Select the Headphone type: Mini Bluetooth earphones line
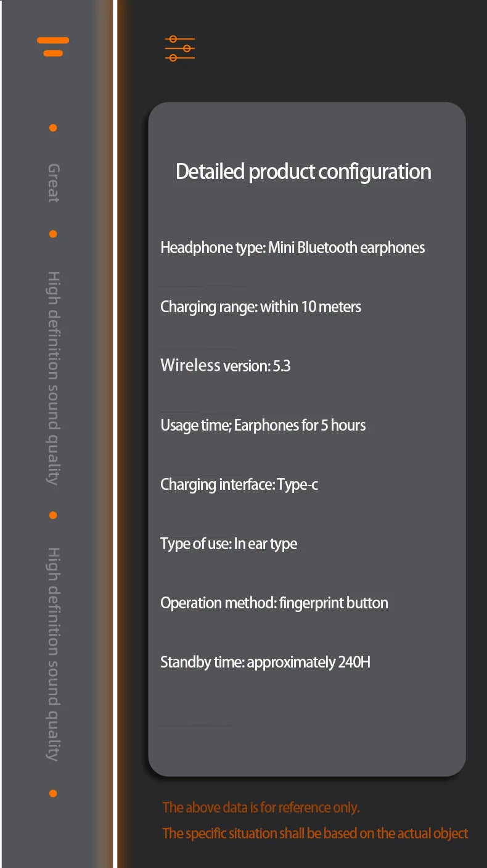Image resolution: width=487 pixels, height=868 pixels. [292, 247]
